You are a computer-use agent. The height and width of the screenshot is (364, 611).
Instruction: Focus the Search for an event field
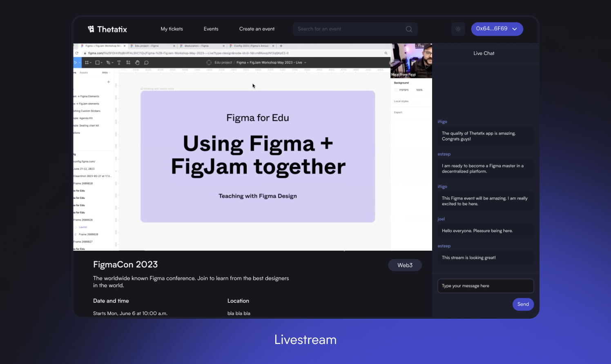tap(355, 29)
